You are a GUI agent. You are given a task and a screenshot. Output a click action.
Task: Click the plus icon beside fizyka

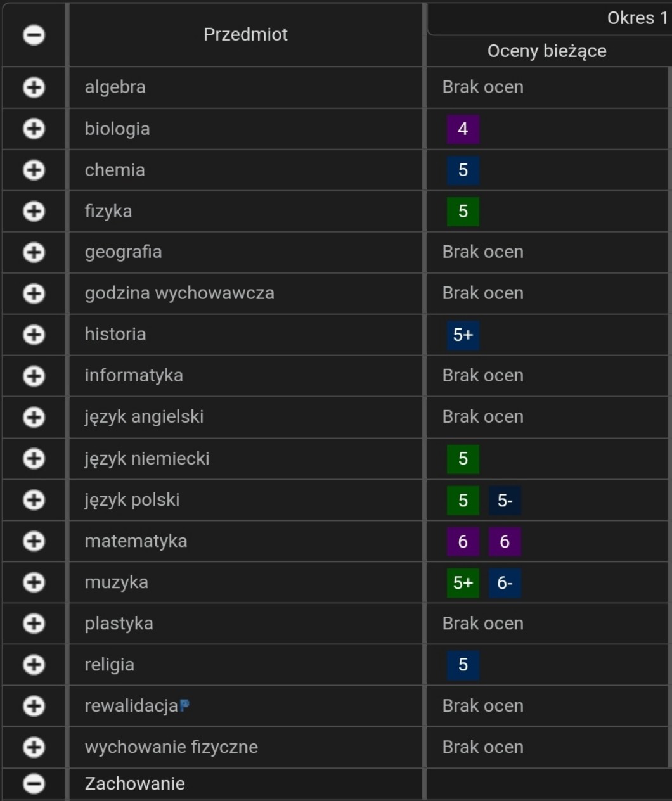[x=34, y=211]
